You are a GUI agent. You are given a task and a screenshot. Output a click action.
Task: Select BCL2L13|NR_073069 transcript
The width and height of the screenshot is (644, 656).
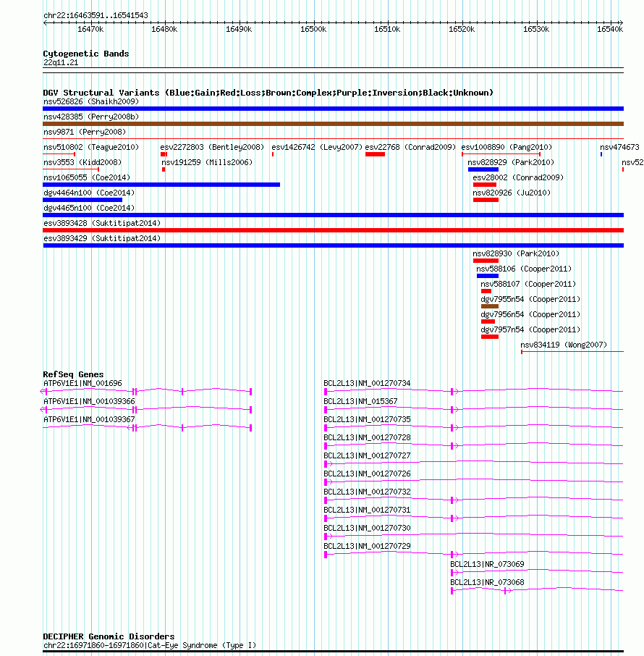pos(487,564)
